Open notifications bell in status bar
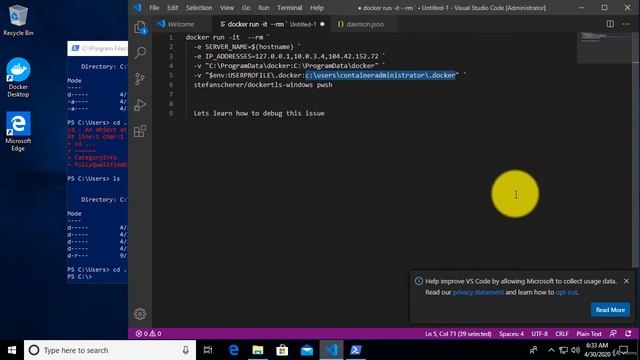640x360 pixels. [628, 333]
